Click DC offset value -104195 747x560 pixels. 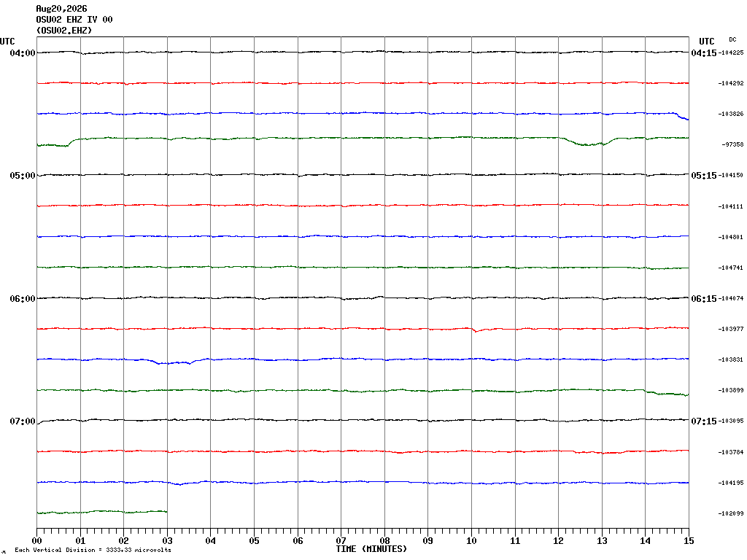pos(731,483)
